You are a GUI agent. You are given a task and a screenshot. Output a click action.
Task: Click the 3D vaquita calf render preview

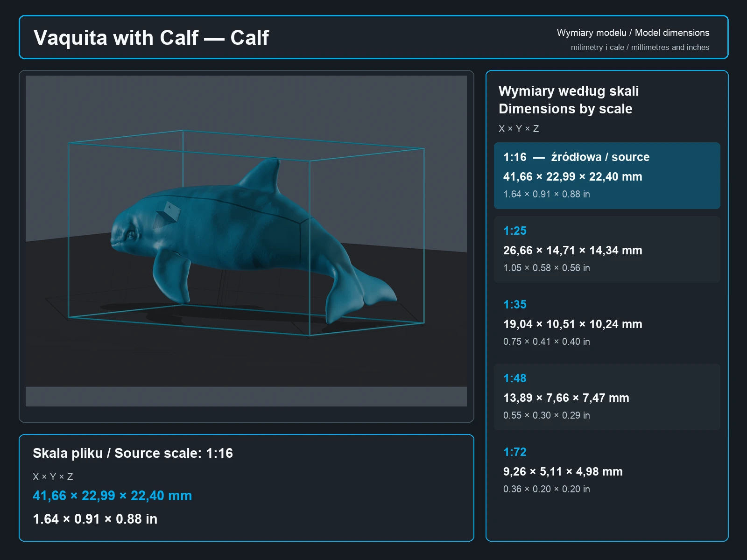pos(246,241)
